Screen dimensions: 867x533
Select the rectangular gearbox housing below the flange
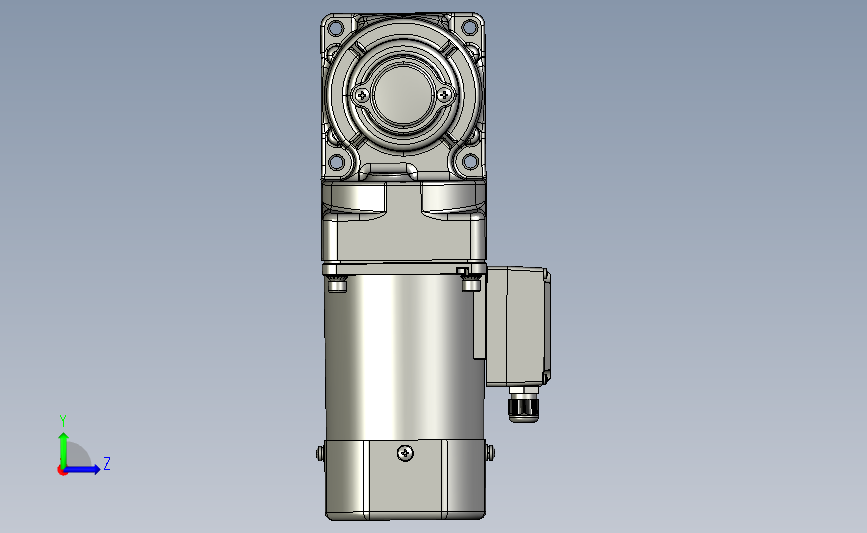pyautogui.click(x=404, y=221)
